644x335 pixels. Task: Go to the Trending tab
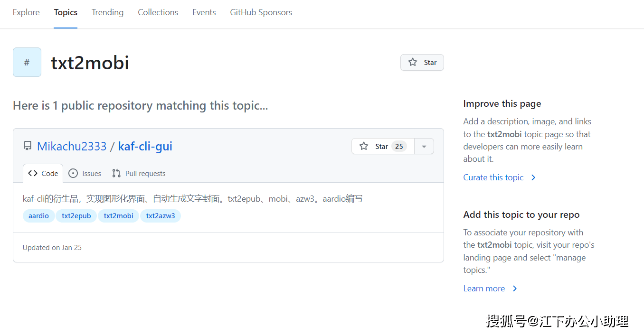point(107,12)
